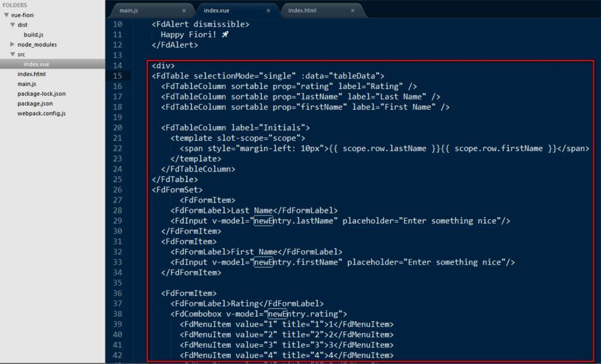
Task: Collapse the src folder arrow
Action: pyautogui.click(x=13, y=55)
